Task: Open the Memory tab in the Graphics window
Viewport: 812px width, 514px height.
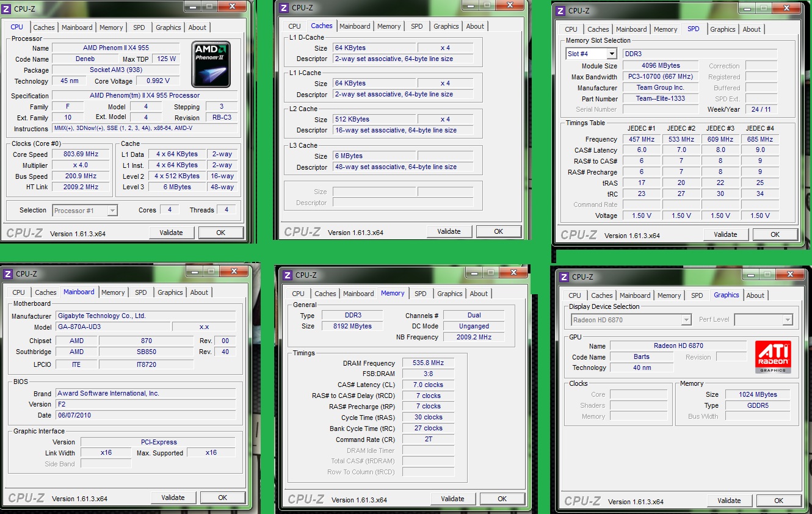Action: pyautogui.click(x=669, y=295)
